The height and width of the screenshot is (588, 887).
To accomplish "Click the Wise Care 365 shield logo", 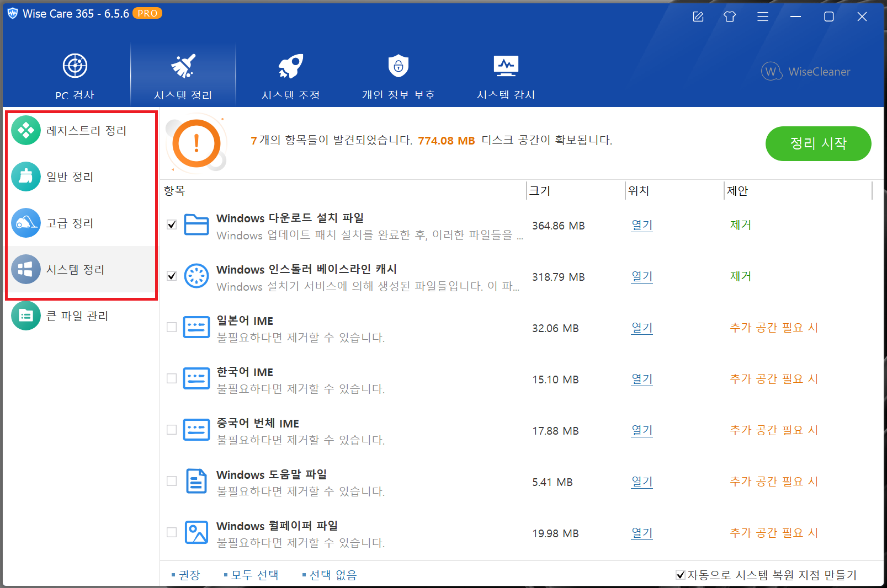I will (x=13, y=14).
